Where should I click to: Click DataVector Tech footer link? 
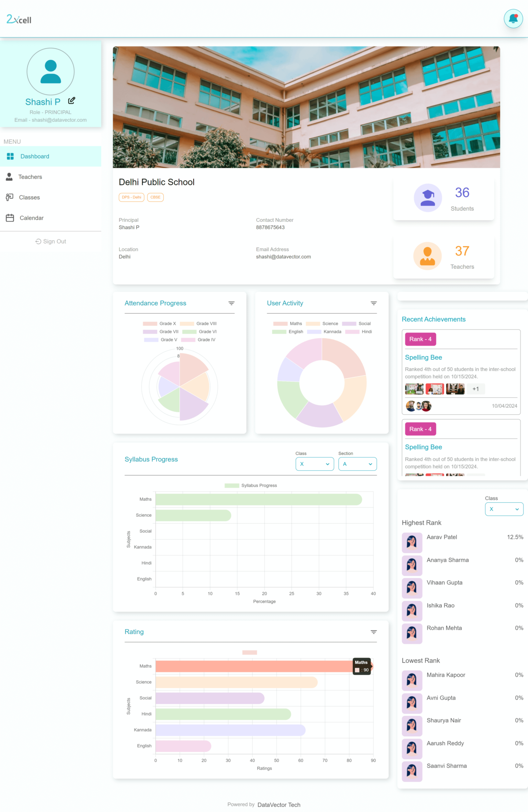pos(279,805)
